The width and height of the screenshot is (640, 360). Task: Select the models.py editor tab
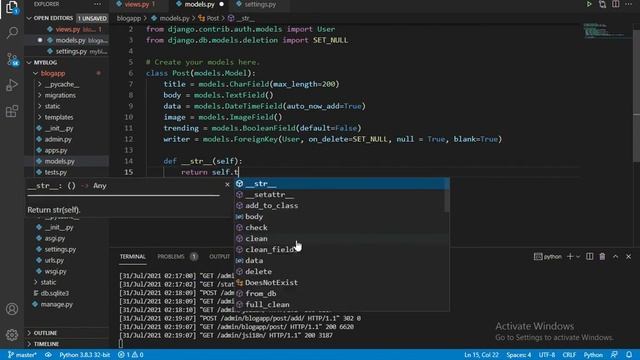pos(199,4)
